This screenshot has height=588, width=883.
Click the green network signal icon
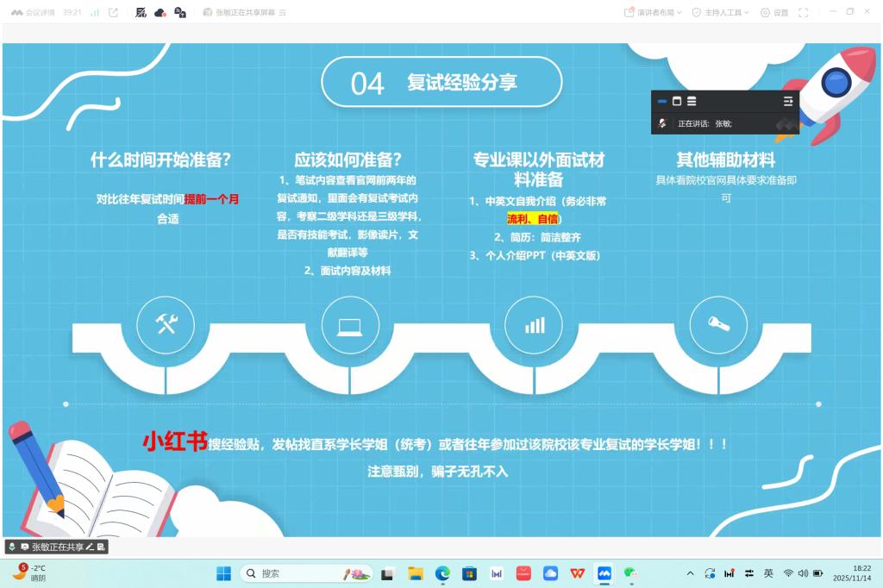pyautogui.click(x=95, y=13)
